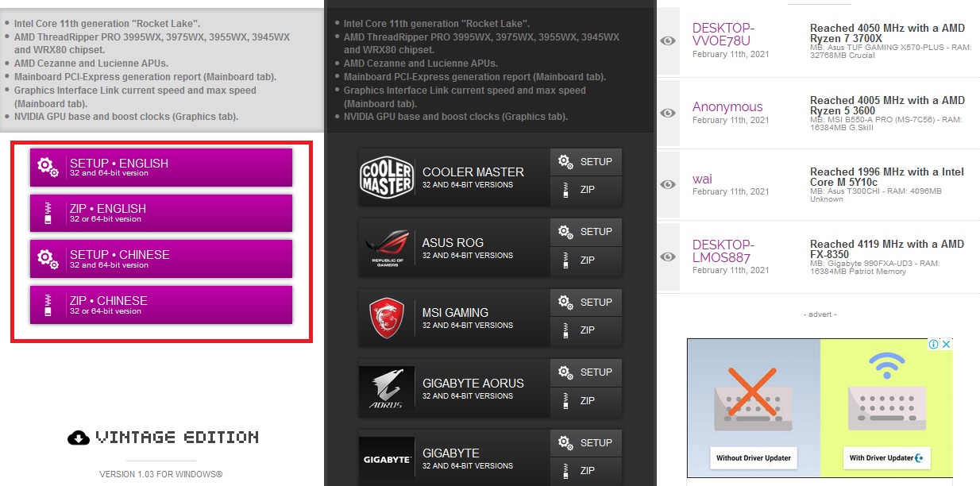The image size is (980, 486).
Task: Open the Anonymous user link
Action: coord(727,106)
